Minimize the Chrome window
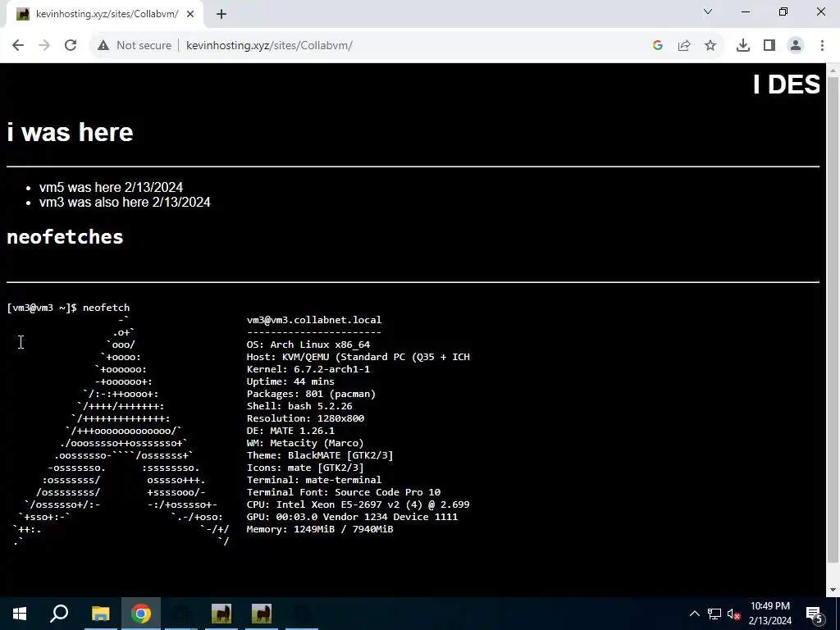 (745, 11)
